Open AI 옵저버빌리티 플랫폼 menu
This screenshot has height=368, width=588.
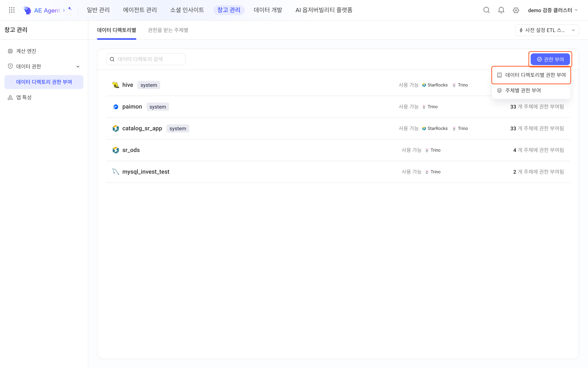(324, 10)
